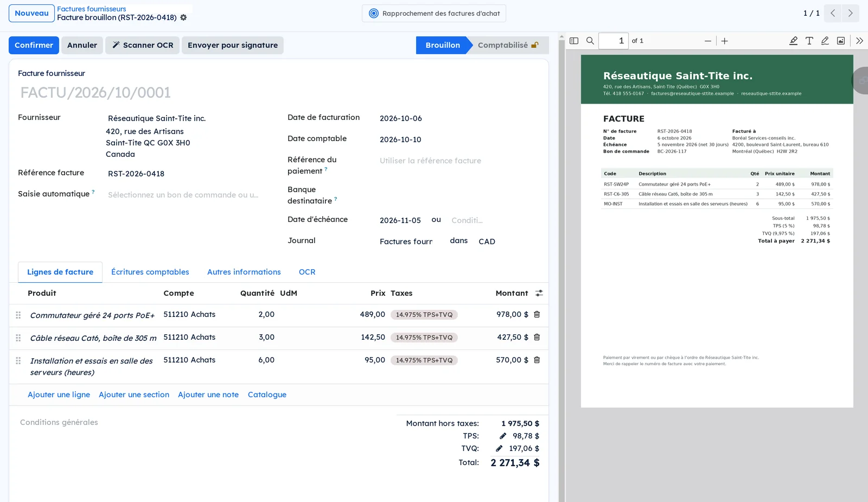
Task: Go to the next record arrow
Action: pos(850,13)
